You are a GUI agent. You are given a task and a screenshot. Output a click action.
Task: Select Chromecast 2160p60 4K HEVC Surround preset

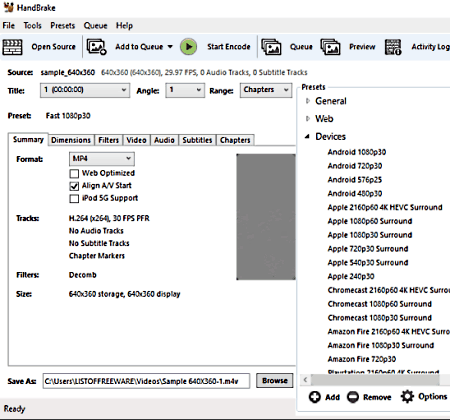pos(389,290)
